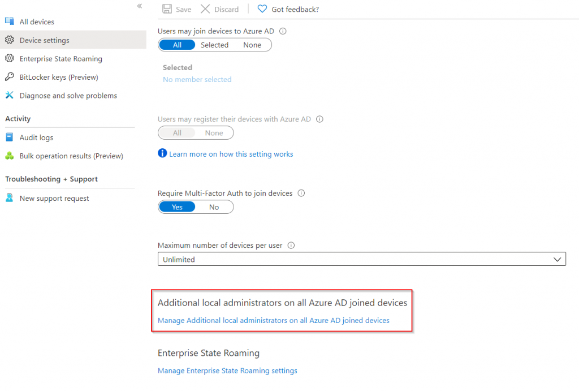Click the feedback heart icon

coord(262,9)
